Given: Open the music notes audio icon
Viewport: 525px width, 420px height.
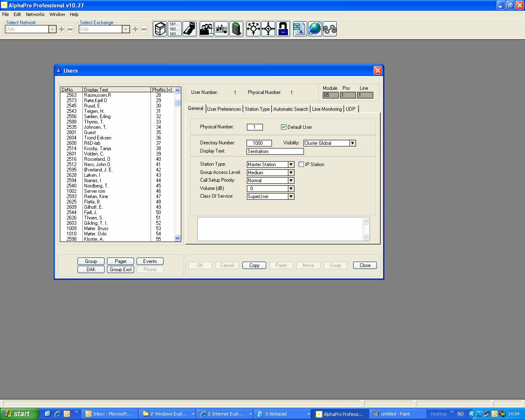Looking at the screenshot, I should 221,29.
